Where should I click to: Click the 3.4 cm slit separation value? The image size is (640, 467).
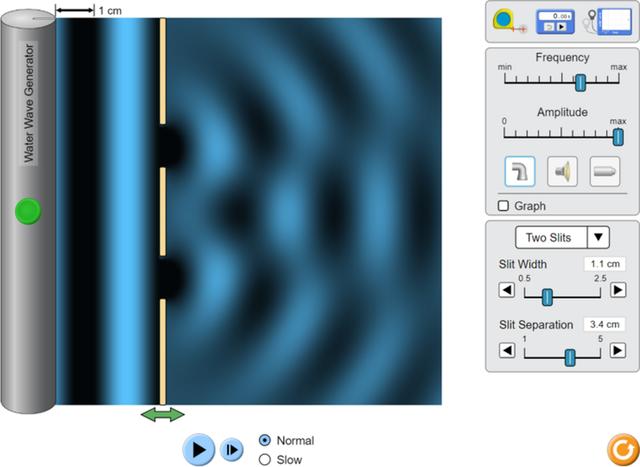click(604, 325)
